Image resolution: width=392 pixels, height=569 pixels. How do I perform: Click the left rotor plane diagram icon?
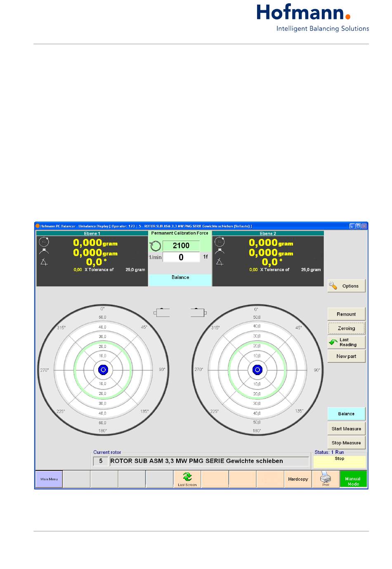[x=162, y=313]
